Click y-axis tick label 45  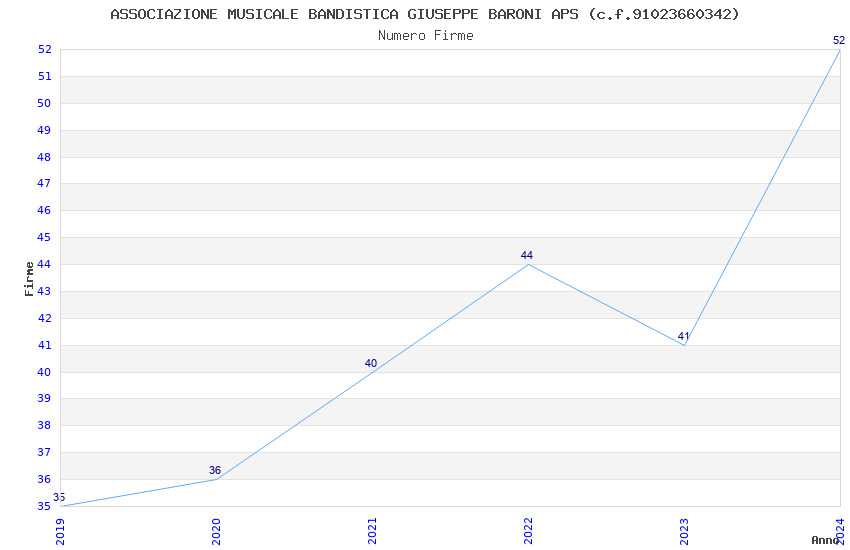click(x=44, y=237)
